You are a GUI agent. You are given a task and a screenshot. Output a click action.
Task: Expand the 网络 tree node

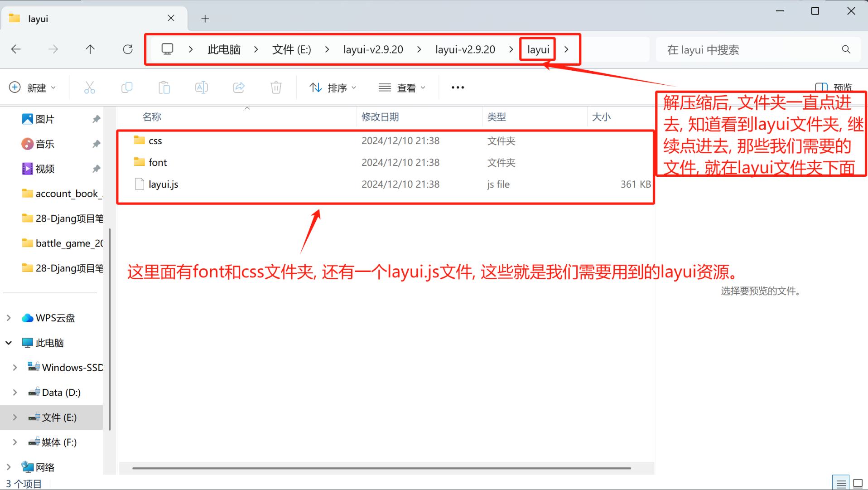pyautogui.click(x=9, y=467)
